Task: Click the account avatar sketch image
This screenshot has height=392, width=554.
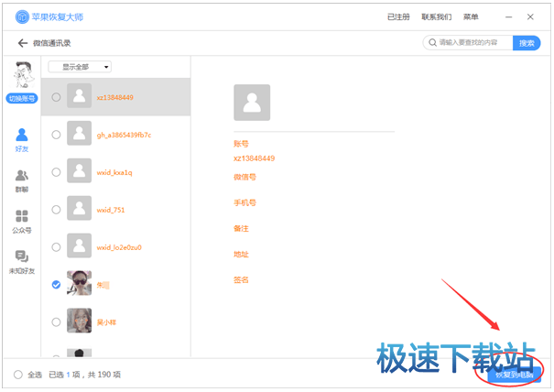Action: (x=22, y=74)
